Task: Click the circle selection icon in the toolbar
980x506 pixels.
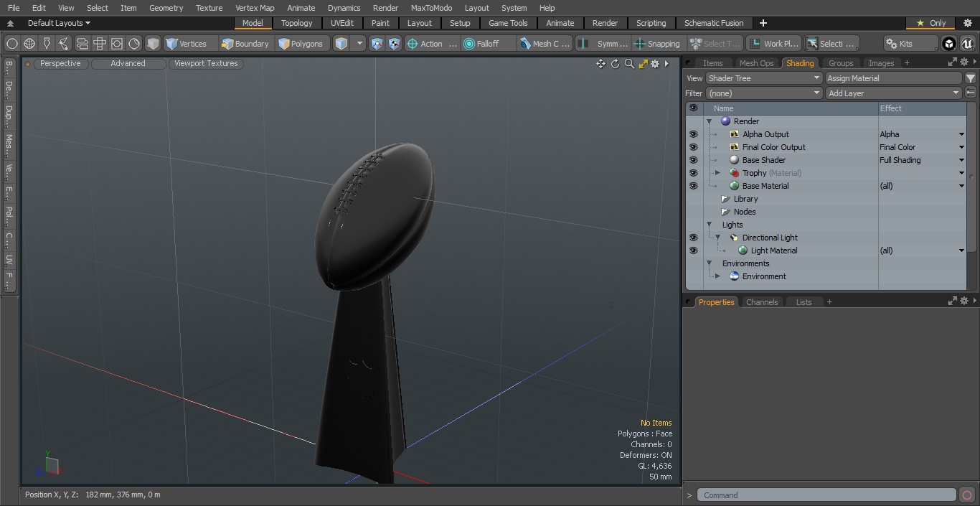Action: (12, 44)
